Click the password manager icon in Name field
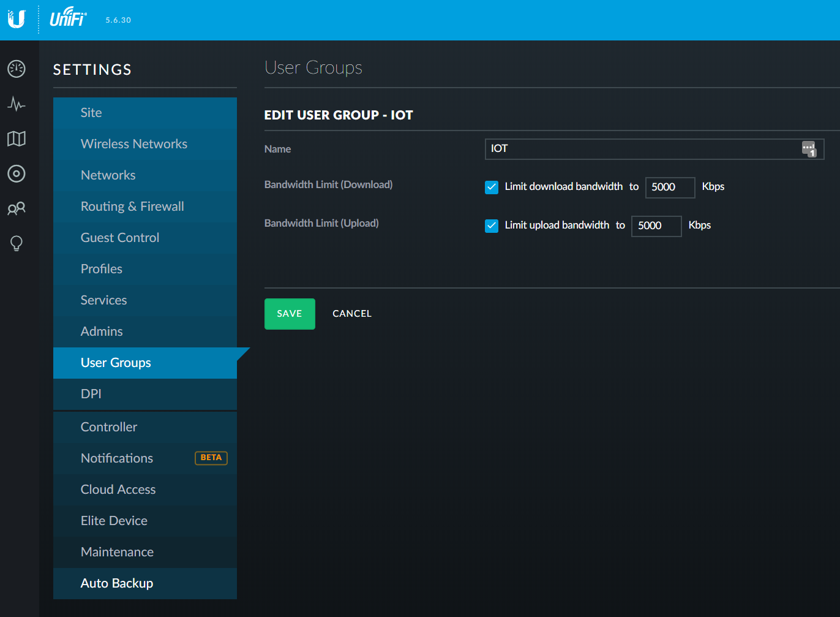840x617 pixels. [809, 149]
